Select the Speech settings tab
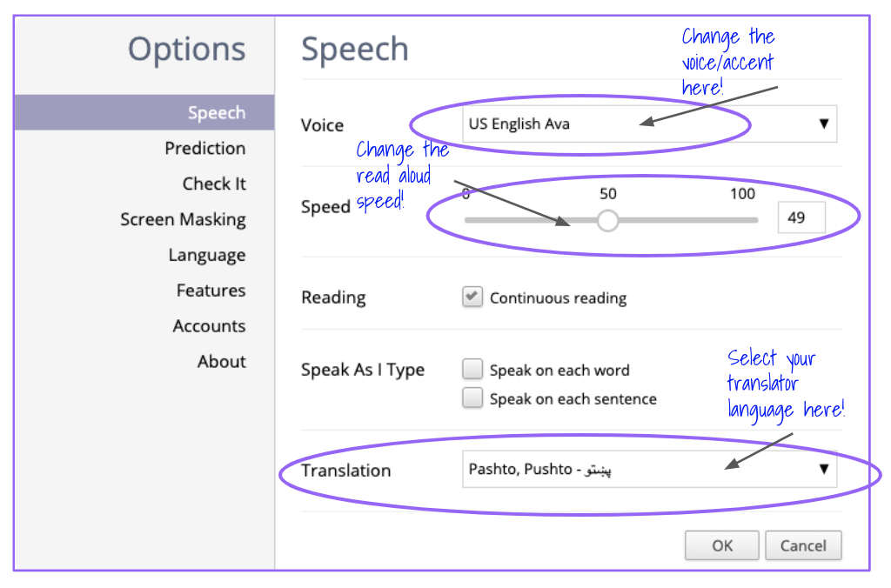Viewport: 891px width, 588px height. [x=217, y=112]
